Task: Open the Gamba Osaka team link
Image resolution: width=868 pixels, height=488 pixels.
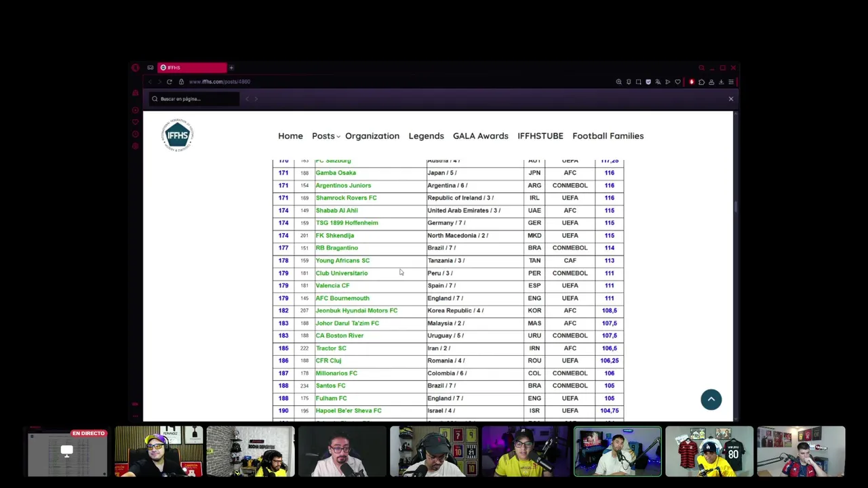Action: pos(335,173)
